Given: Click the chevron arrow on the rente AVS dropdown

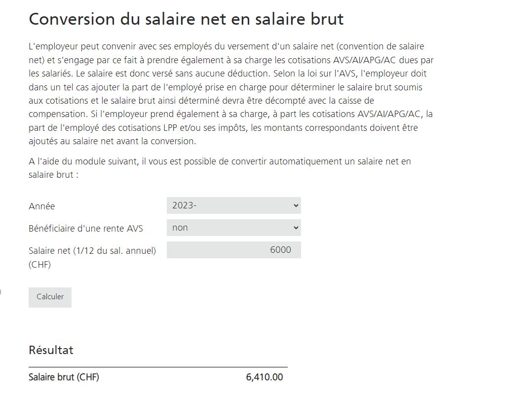Looking at the screenshot, I should [295, 227].
